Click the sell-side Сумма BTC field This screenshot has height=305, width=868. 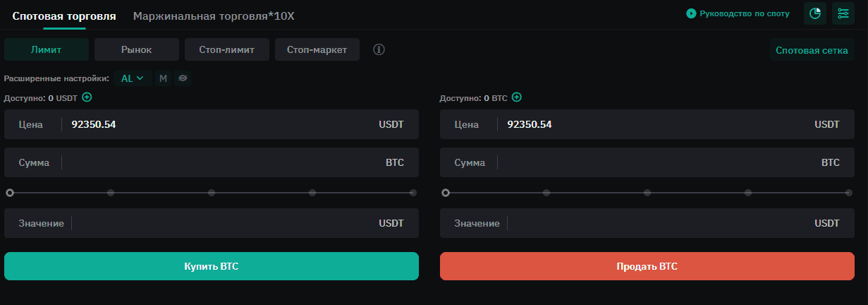pos(647,162)
